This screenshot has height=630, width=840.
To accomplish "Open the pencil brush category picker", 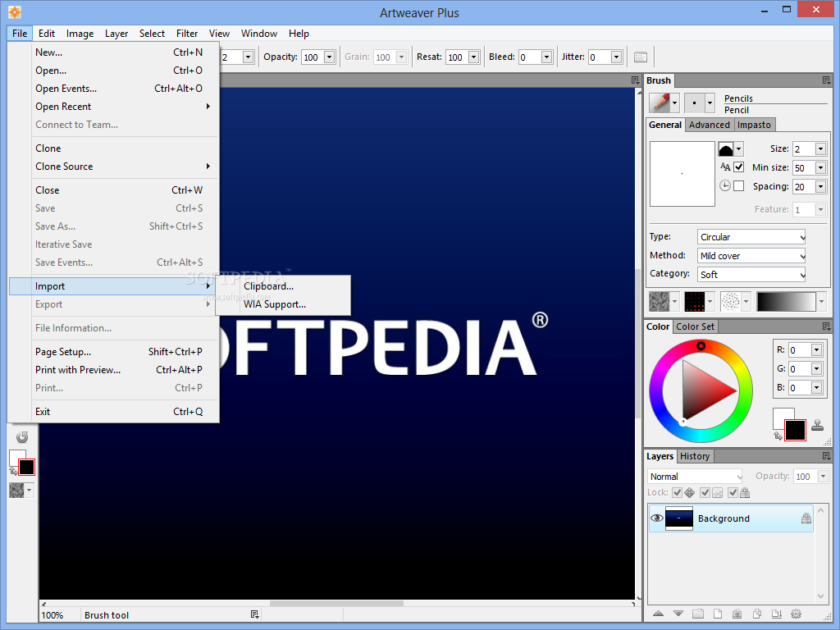I will point(664,103).
